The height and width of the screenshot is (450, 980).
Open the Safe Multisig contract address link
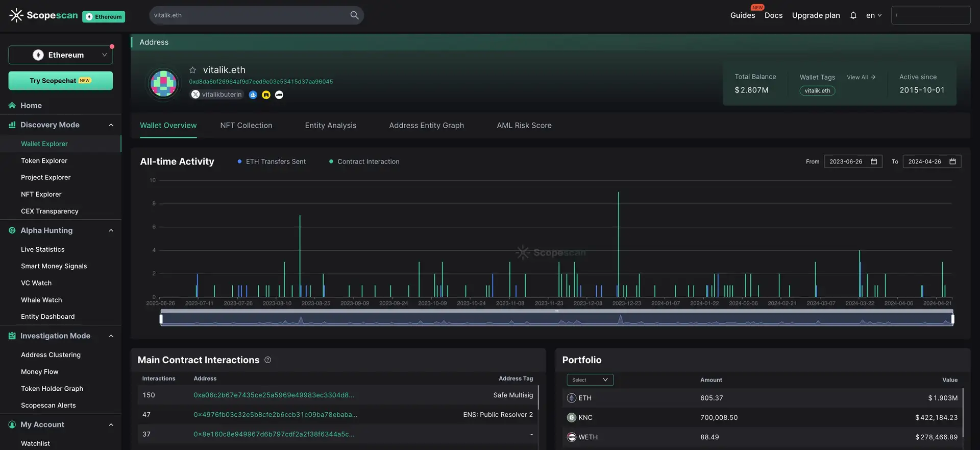click(274, 395)
